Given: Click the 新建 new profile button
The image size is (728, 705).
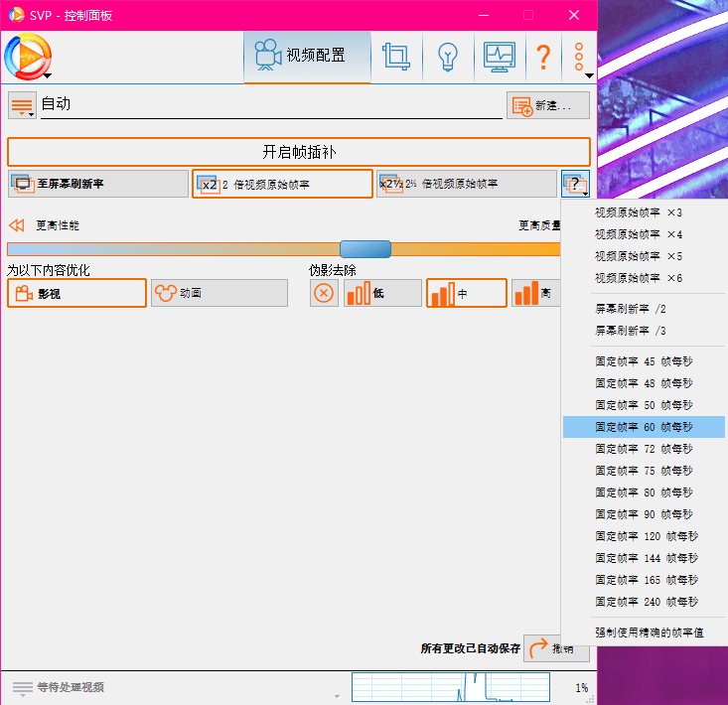Looking at the screenshot, I should [547, 105].
